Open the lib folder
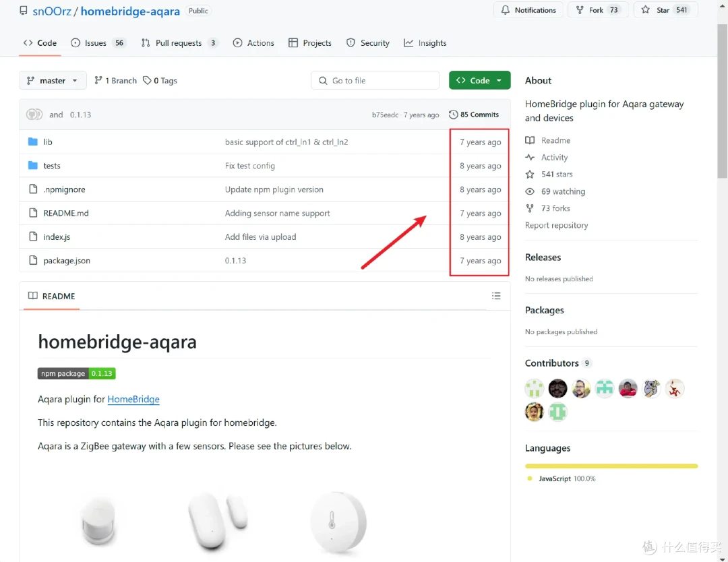This screenshot has height=562, width=728. [x=48, y=142]
